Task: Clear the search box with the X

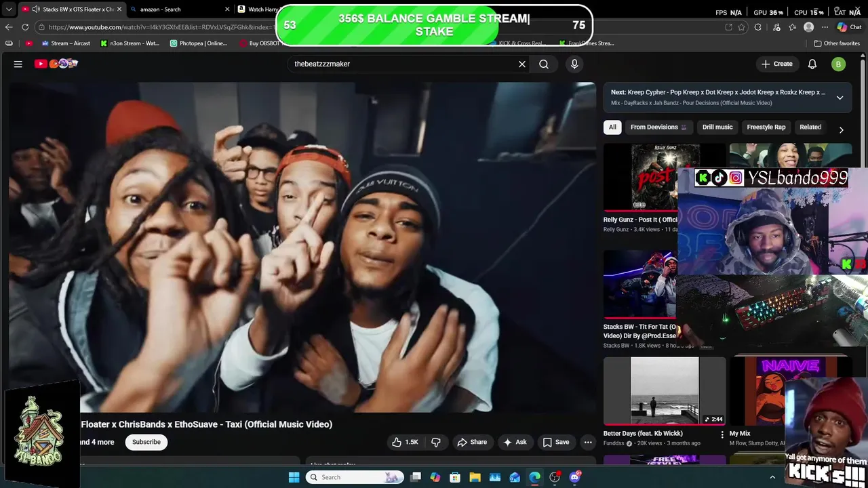Action: pos(522,64)
